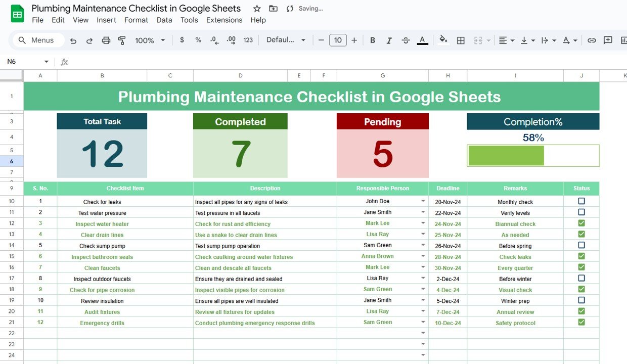Open the Insert menu
The image size is (627, 364).
coord(107,20)
